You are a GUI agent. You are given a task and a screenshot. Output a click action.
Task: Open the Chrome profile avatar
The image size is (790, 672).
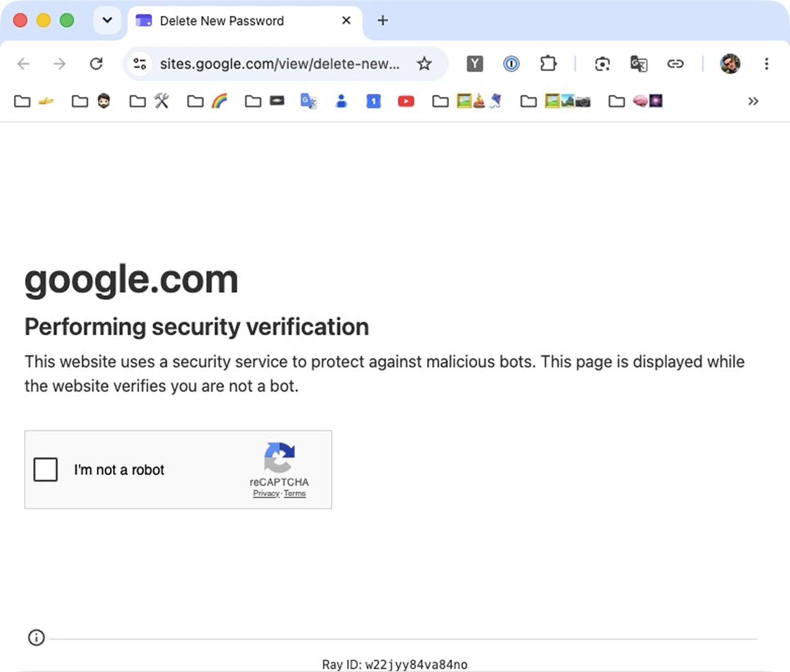[x=730, y=64]
